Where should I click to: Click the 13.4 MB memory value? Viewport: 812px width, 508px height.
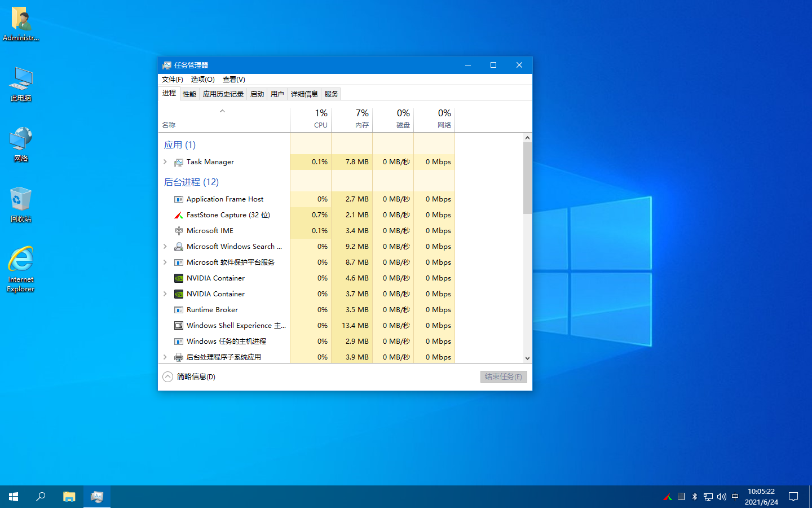pyautogui.click(x=355, y=326)
